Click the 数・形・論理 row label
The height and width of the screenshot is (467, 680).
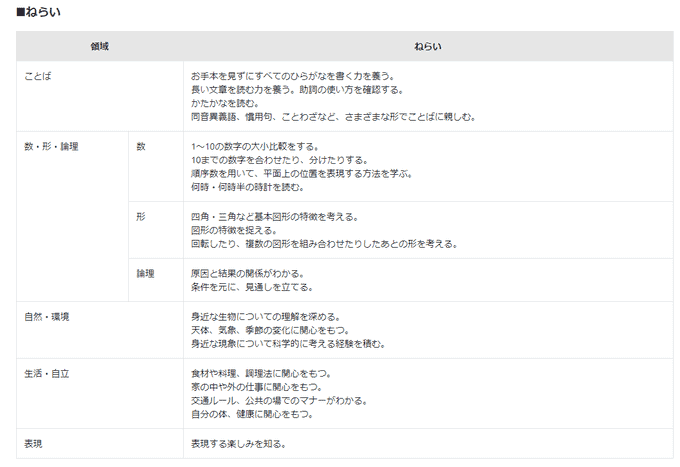click(x=51, y=146)
